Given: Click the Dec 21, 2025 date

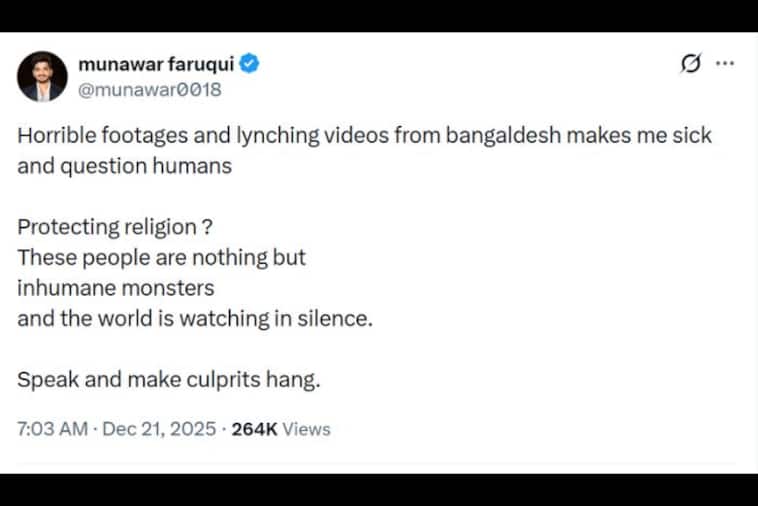Looking at the screenshot, I should (158, 429).
